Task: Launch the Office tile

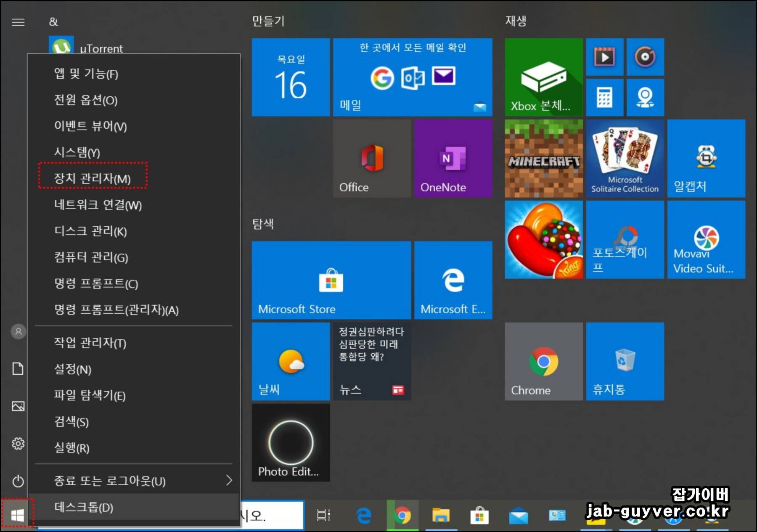Action: pos(372,158)
